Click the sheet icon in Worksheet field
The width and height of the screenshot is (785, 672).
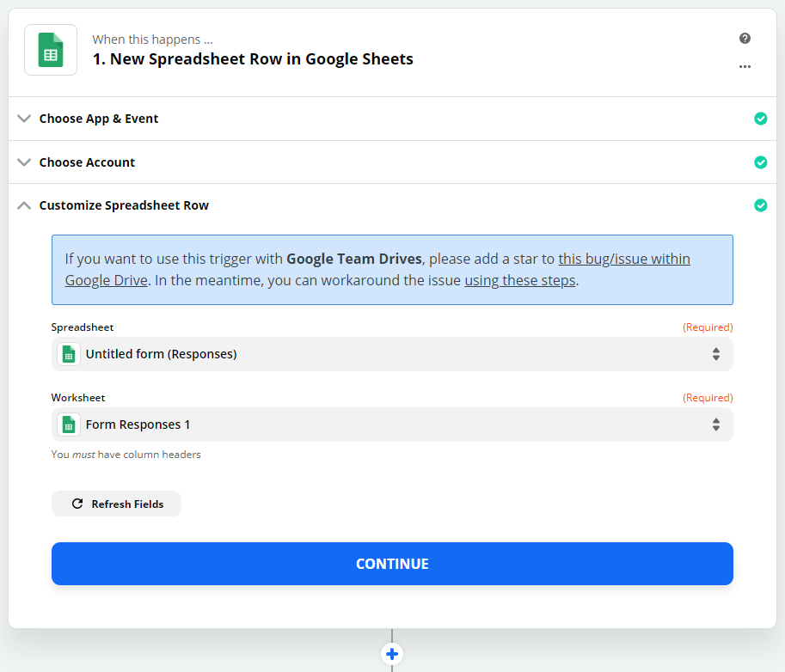tap(69, 425)
